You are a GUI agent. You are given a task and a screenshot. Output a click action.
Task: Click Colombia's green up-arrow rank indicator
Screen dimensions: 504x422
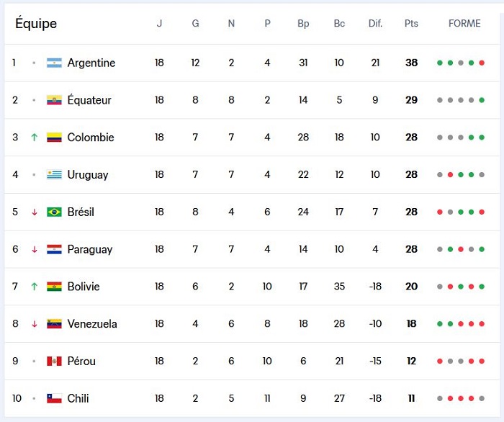pos(34,138)
